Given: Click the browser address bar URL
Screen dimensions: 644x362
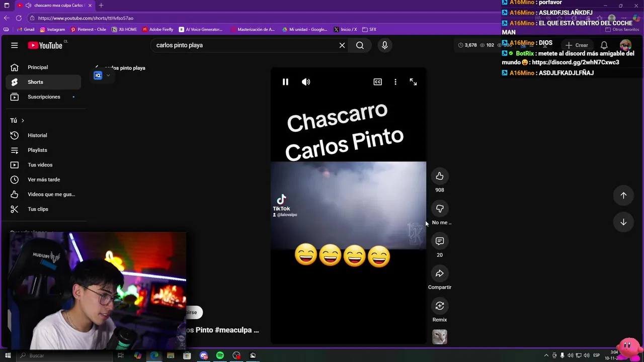Looking at the screenshot, I should 86,18.
